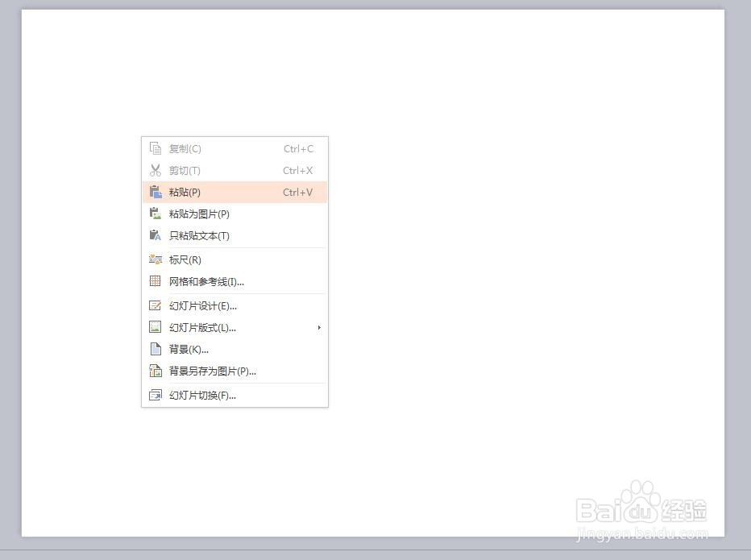The height and width of the screenshot is (560, 751).
Task: Choose 粘贴(P) from the context menu
Action: (x=234, y=192)
